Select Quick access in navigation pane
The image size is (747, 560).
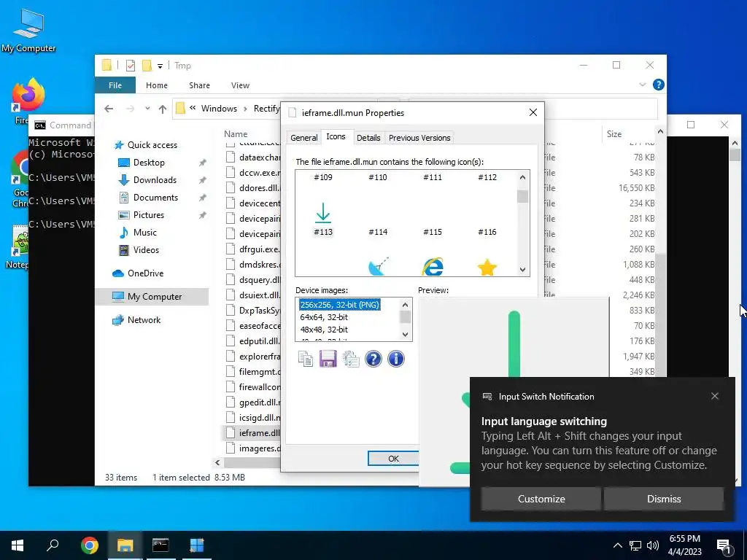click(x=152, y=145)
